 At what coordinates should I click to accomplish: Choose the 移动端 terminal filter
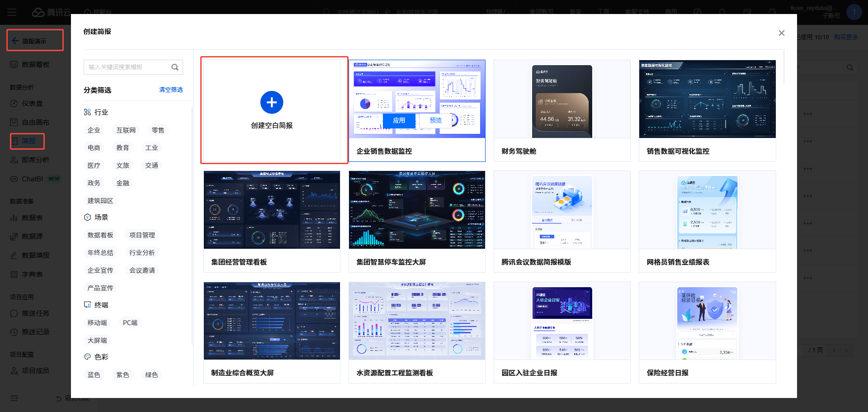click(x=97, y=323)
